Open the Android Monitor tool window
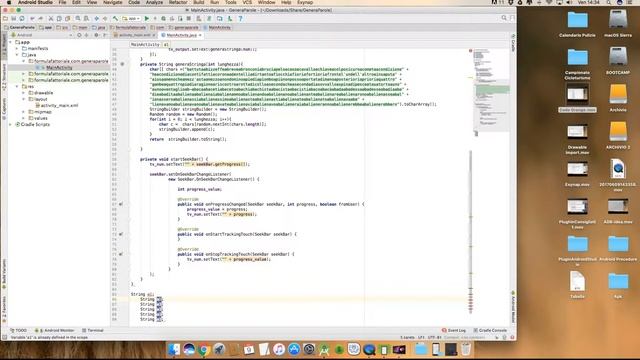The height and width of the screenshot is (360, 640). (55, 330)
